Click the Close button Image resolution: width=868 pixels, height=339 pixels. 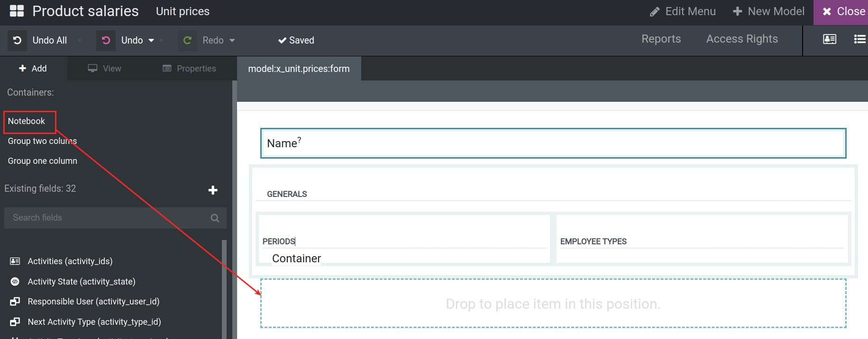[x=841, y=12]
